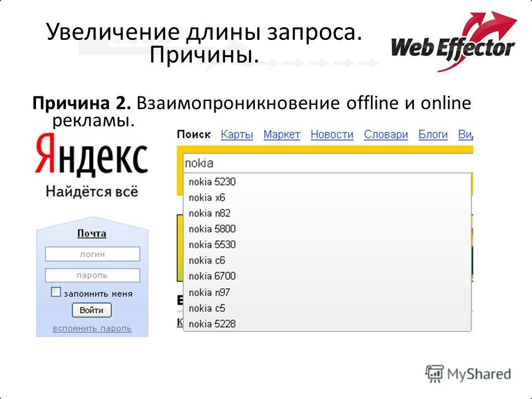Choose suggestion nokia x6
Image resolution: width=532 pixels, height=399 pixels.
tap(327, 197)
